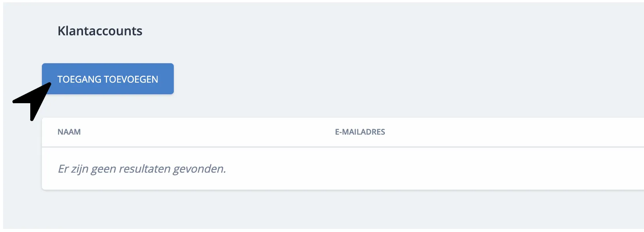The height and width of the screenshot is (232, 644).
Task: Sort the table by the NAAM column
Action: (69, 132)
